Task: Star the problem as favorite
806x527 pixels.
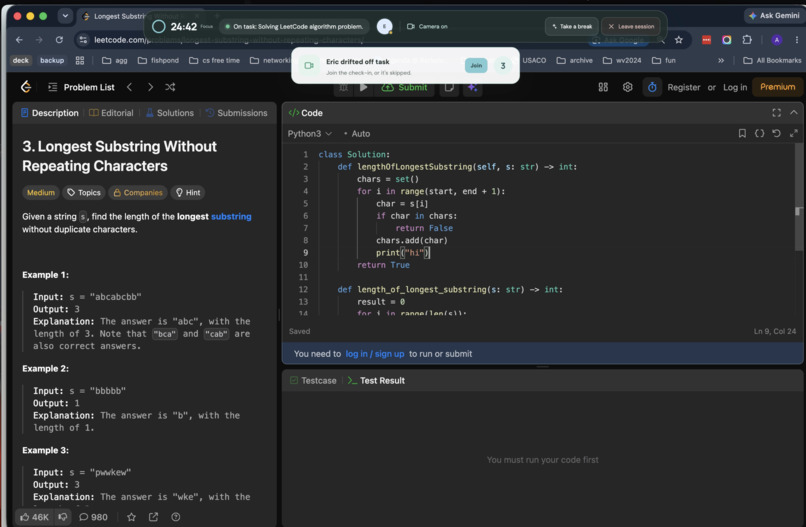Action: [132, 517]
